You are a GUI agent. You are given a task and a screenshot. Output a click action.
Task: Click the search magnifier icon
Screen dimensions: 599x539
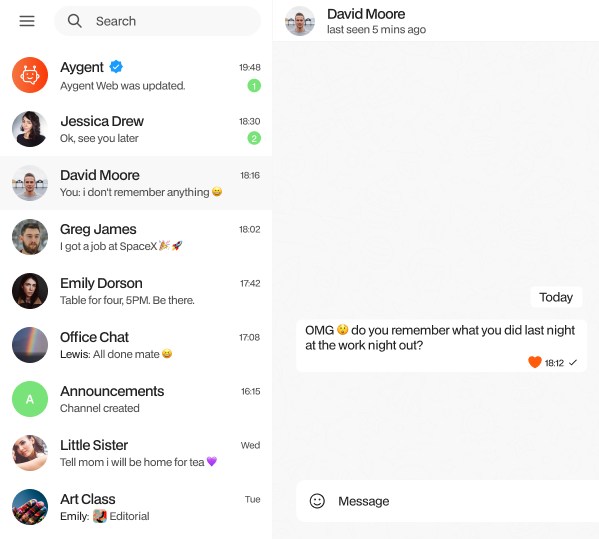tap(74, 21)
